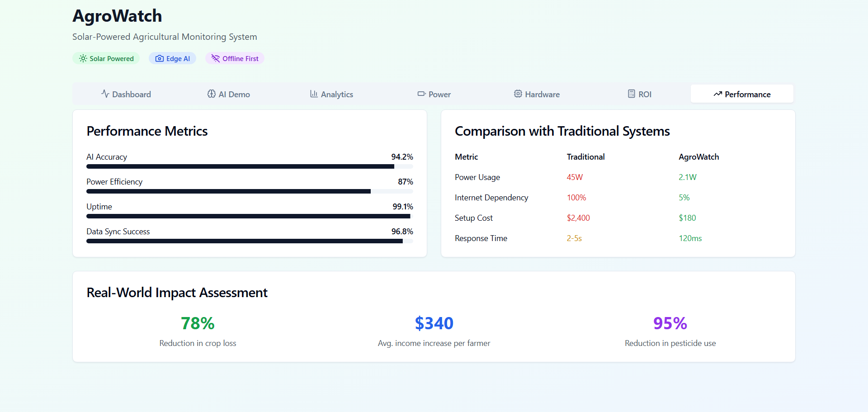
Task: Click the 5% internet dependency value
Action: click(x=684, y=198)
